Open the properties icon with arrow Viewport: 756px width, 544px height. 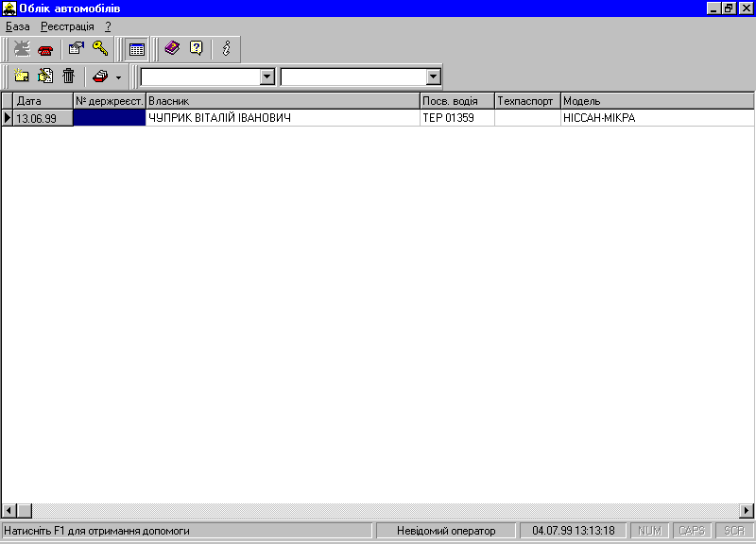pyautogui.click(x=77, y=49)
